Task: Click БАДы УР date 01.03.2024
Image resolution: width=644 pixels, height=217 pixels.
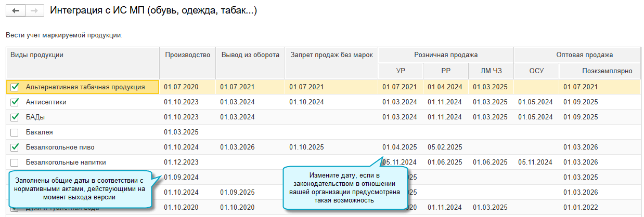Action: coord(400,117)
